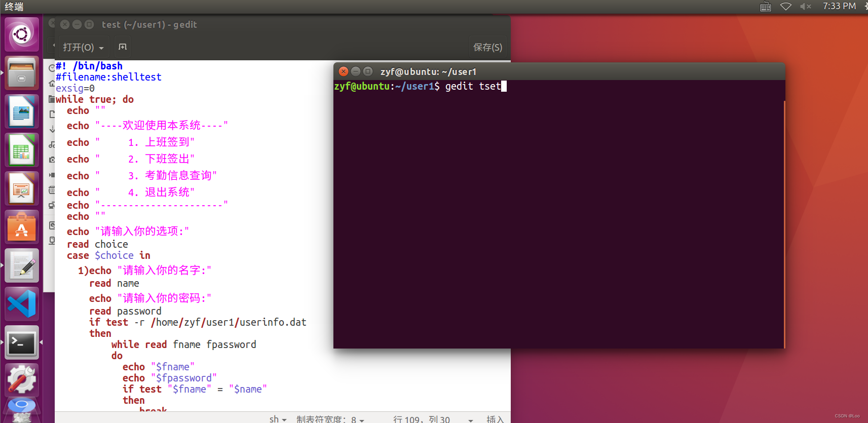The width and height of the screenshot is (868, 423).
Task: Launch LibreOffice Impress from the launcher
Action: [x=22, y=188]
